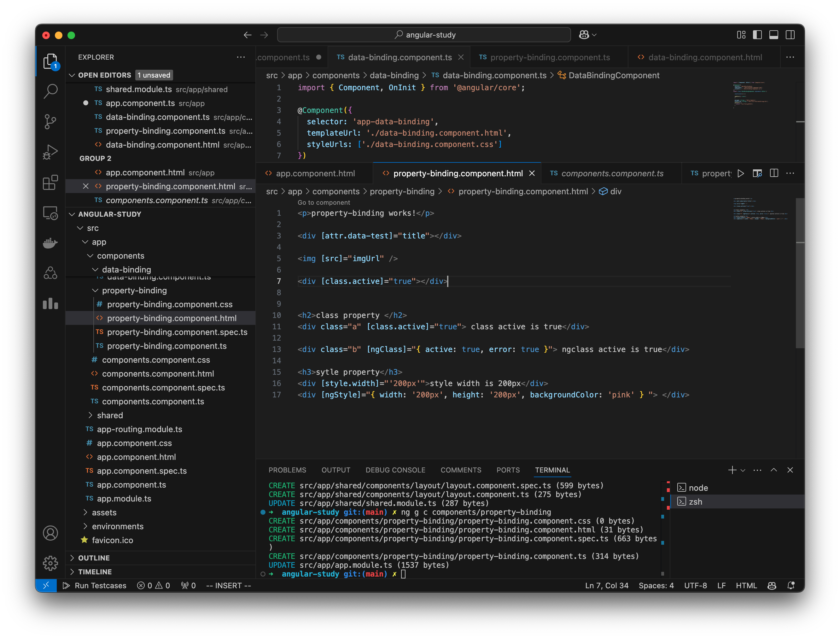The image size is (840, 639).
Task: Select the Source Control icon
Action: (50, 122)
